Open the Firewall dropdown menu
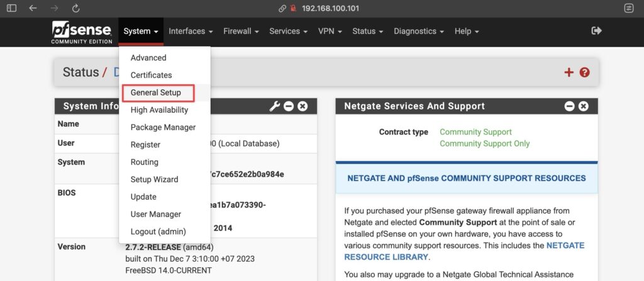The height and width of the screenshot is (281, 644). (241, 31)
